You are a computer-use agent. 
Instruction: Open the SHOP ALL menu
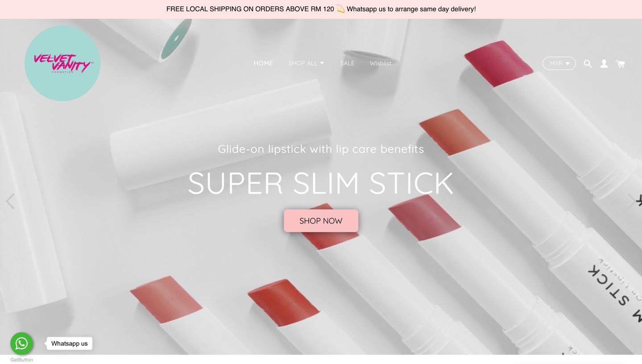point(306,63)
